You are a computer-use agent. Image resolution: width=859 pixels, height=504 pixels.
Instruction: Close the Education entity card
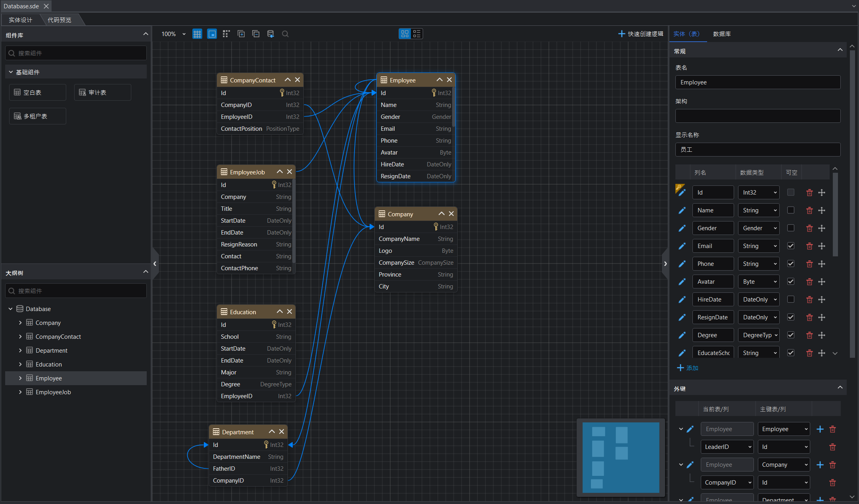pos(290,312)
